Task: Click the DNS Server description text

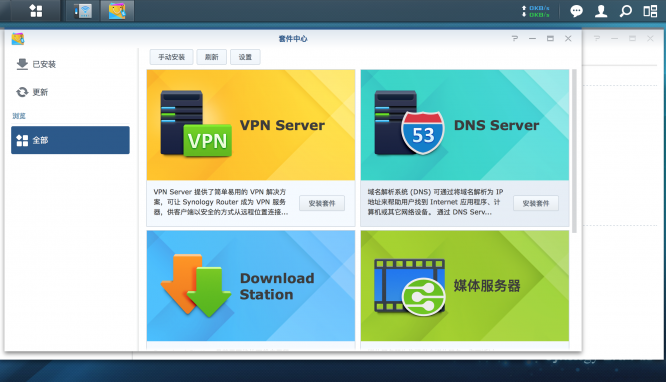Action: (x=435, y=202)
